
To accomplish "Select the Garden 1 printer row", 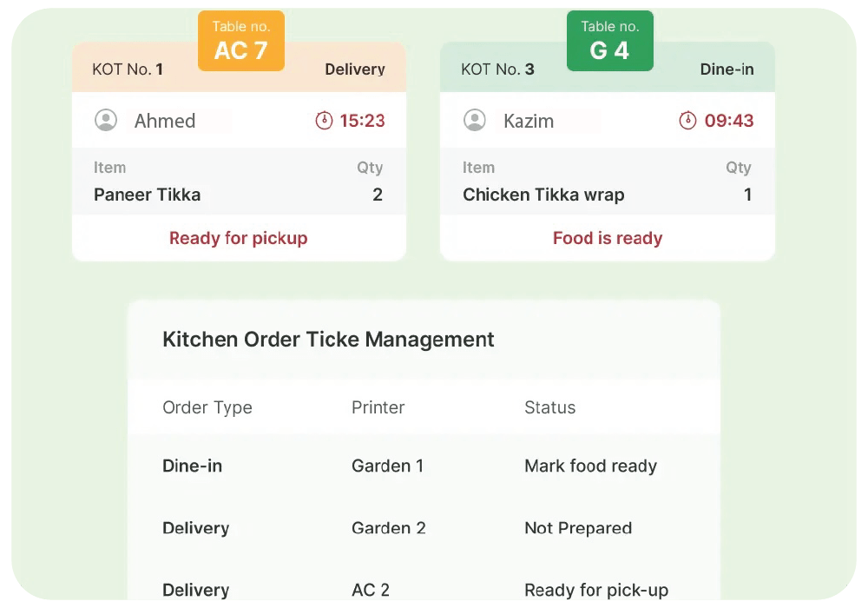I will click(x=387, y=466).
